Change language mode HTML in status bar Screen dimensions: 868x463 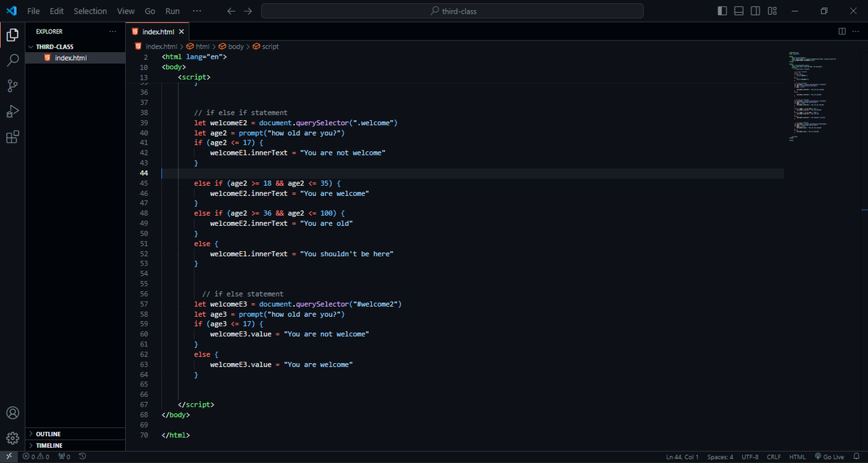tap(797, 457)
